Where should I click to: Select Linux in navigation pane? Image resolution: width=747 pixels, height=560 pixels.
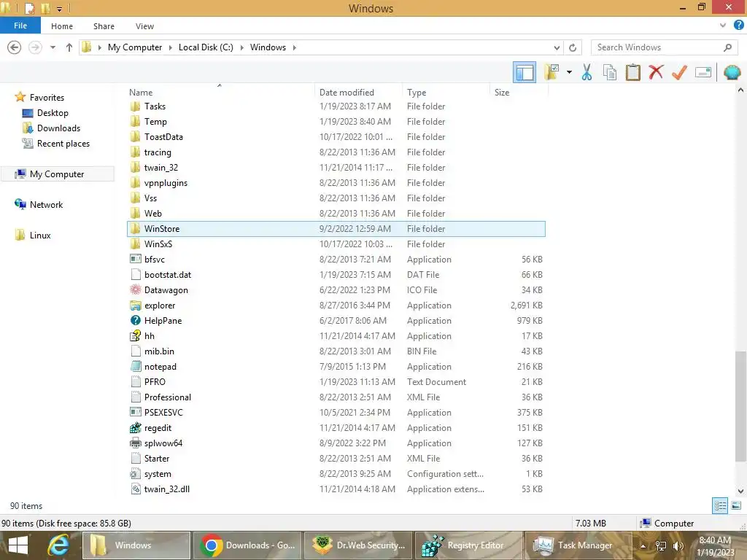tap(40, 236)
